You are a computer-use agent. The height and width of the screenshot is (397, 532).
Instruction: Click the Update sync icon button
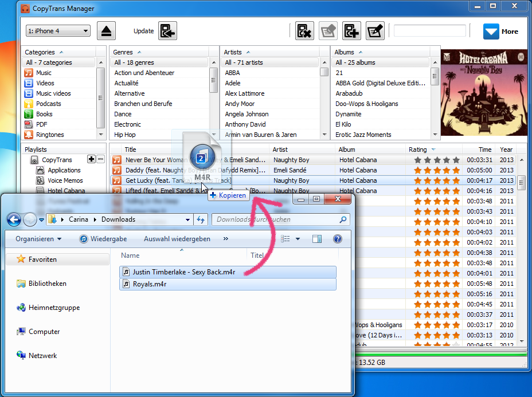click(x=167, y=31)
